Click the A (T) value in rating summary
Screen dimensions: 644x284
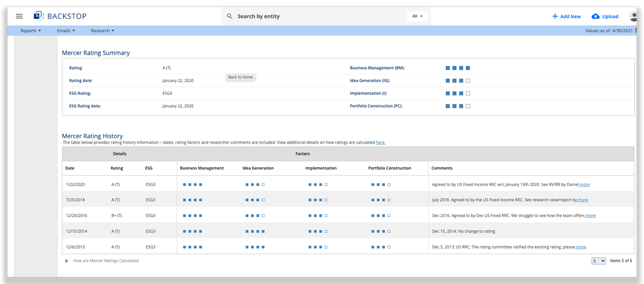(x=166, y=68)
